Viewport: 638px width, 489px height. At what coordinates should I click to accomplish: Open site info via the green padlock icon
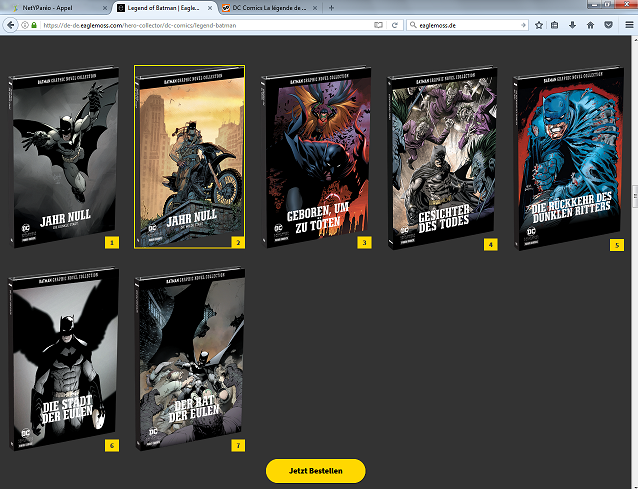tap(34, 25)
